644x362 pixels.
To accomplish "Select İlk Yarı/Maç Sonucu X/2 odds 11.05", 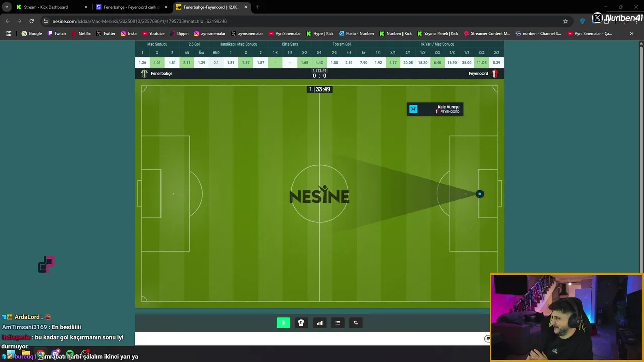I will tap(481, 63).
